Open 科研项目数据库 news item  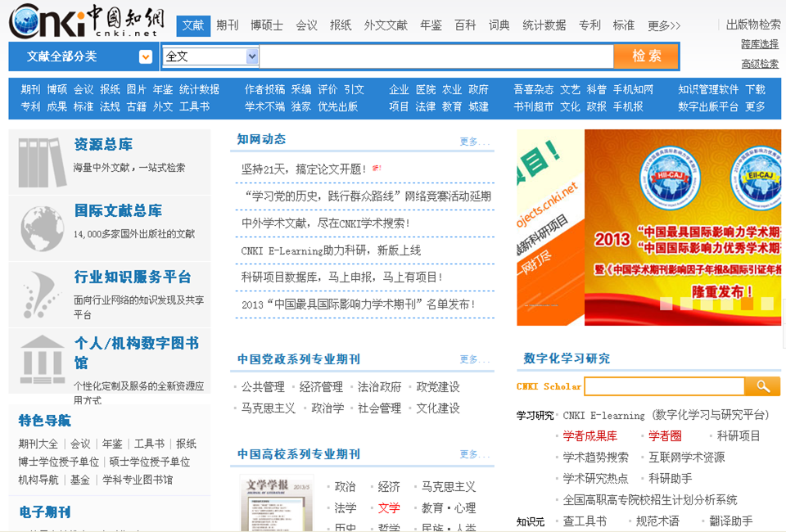tap(342, 277)
